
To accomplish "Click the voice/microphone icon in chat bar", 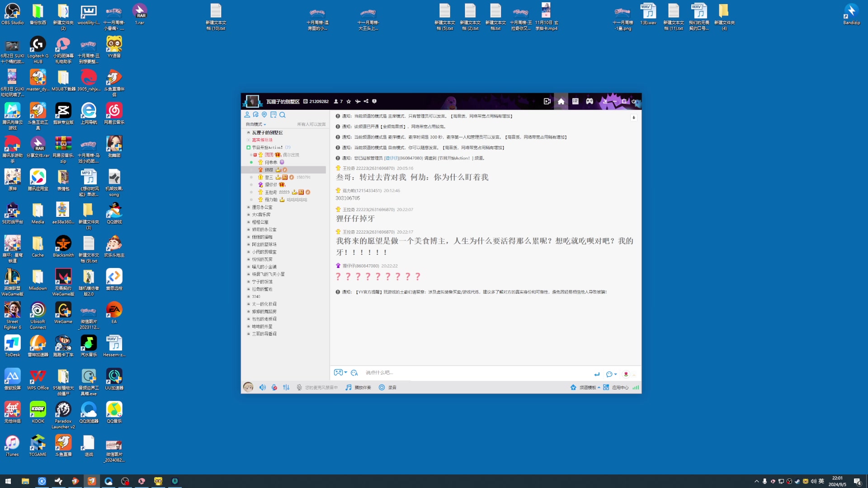I will pos(274,387).
